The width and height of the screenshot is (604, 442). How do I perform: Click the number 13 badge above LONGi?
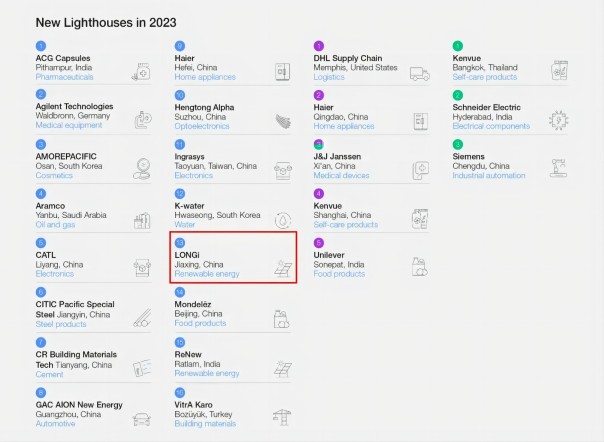[x=179, y=243]
